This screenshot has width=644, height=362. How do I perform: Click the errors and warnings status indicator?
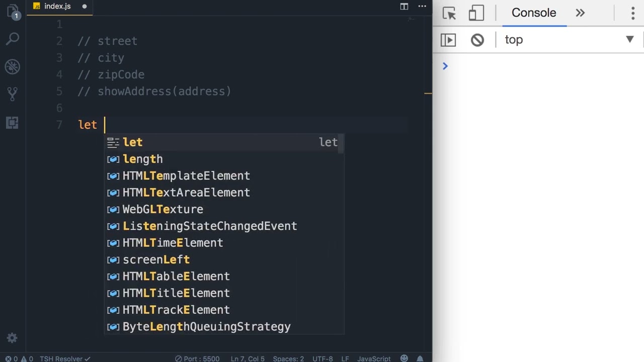[19, 358]
